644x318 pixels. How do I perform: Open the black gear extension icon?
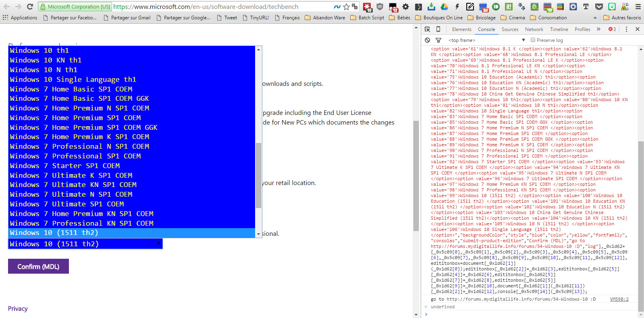click(x=405, y=6)
